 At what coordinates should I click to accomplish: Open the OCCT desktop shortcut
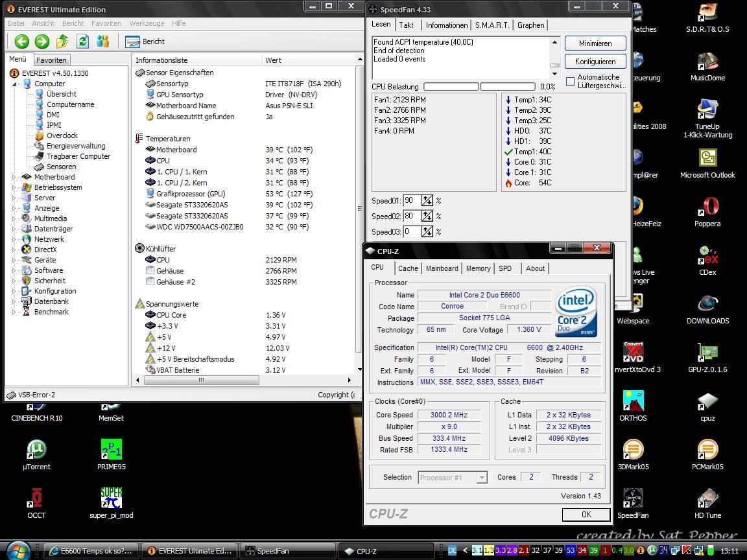37,503
